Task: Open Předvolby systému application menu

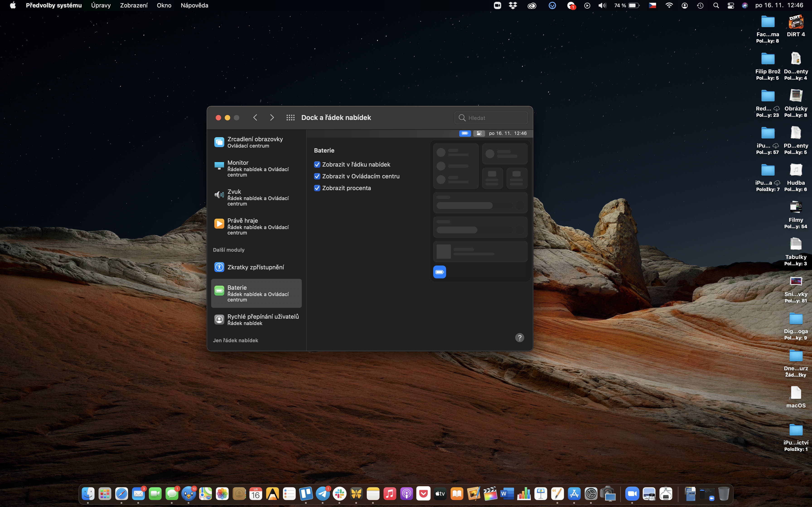Action: [x=54, y=5]
